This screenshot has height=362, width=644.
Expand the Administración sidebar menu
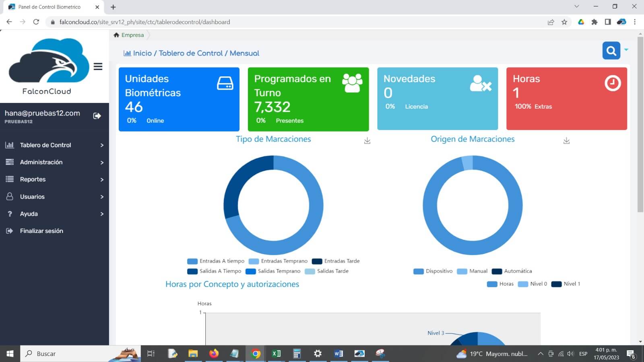click(x=54, y=162)
